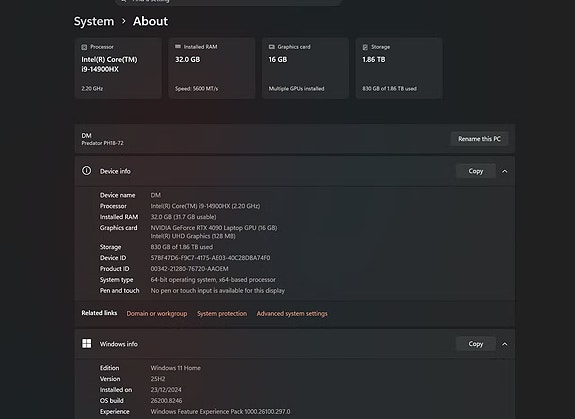The width and height of the screenshot is (575, 419).
Task: Click the Device ID value 57BF47D6
Action: (210, 258)
